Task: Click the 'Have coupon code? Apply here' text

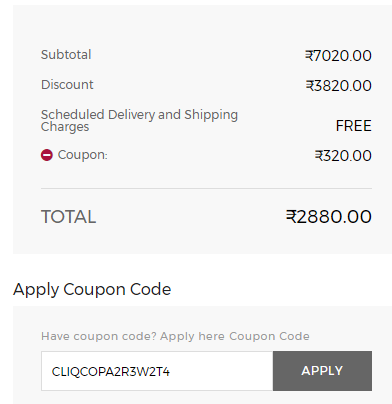Action: [133, 336]
